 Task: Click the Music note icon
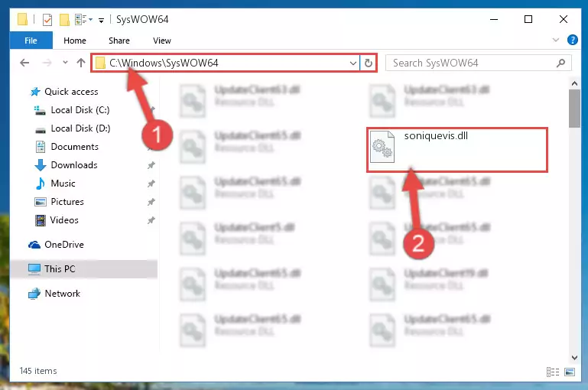point(40,184)
